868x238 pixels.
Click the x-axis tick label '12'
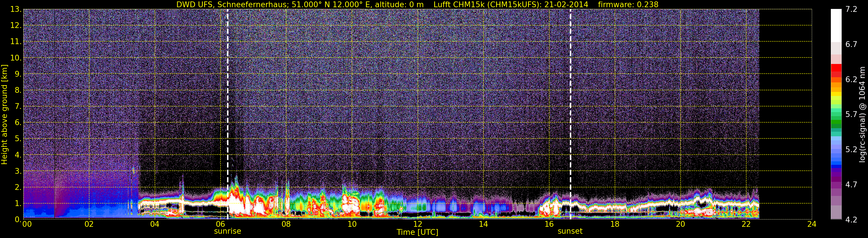pyautogui.click(x=417, y=224)
